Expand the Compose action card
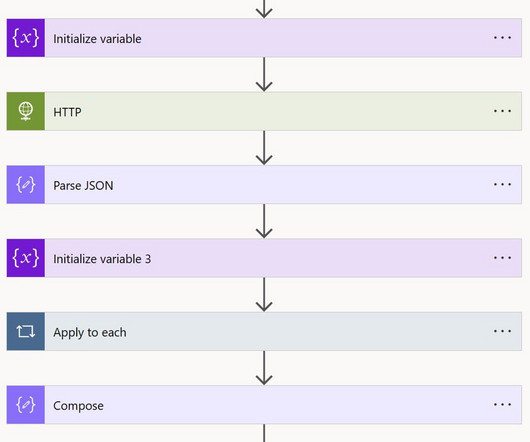This screenshot has height=442, width=530. 264,404
